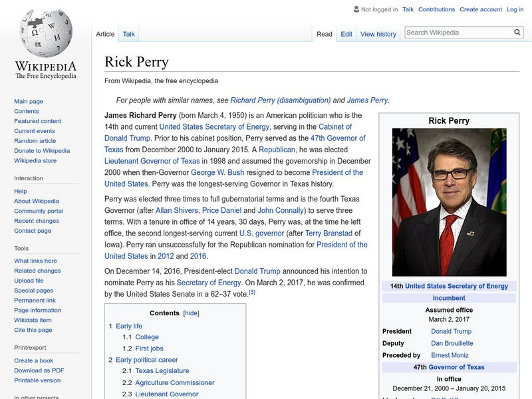Click the Terry Branstad link

[x=330, y=233]
